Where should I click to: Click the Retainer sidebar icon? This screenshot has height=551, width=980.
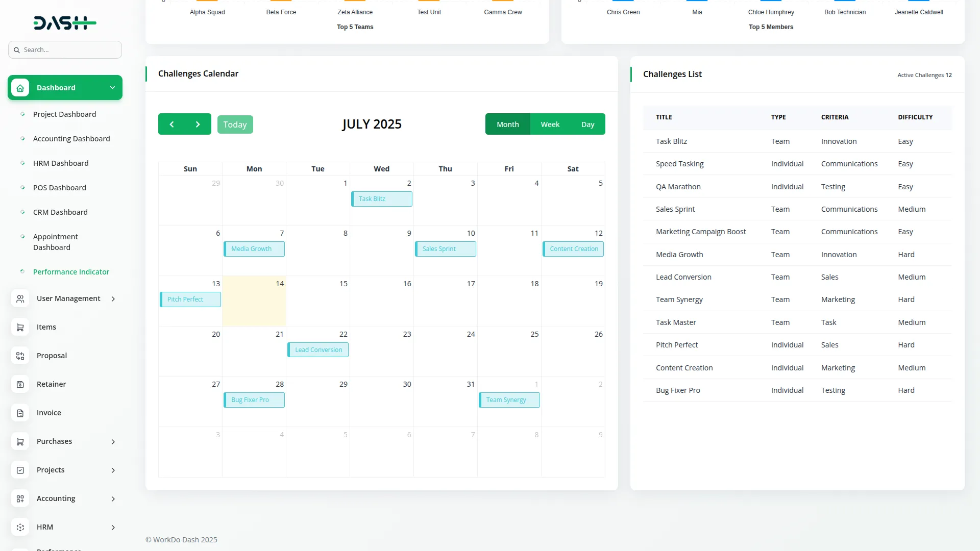tap(20, 385)
